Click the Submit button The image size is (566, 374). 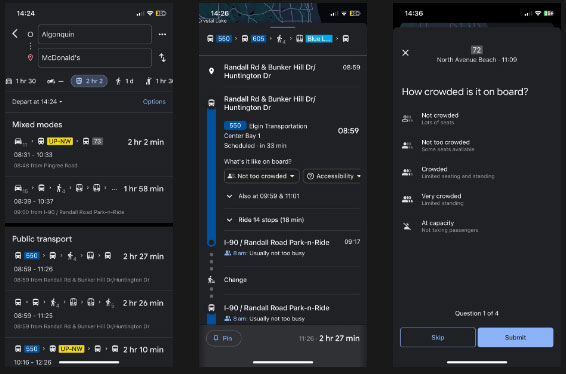click(515, 338)
